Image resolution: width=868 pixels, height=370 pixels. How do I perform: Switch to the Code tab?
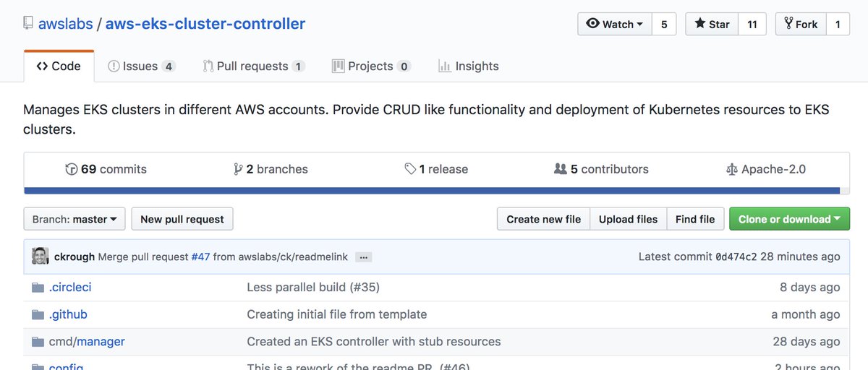(x=59, y=66)
